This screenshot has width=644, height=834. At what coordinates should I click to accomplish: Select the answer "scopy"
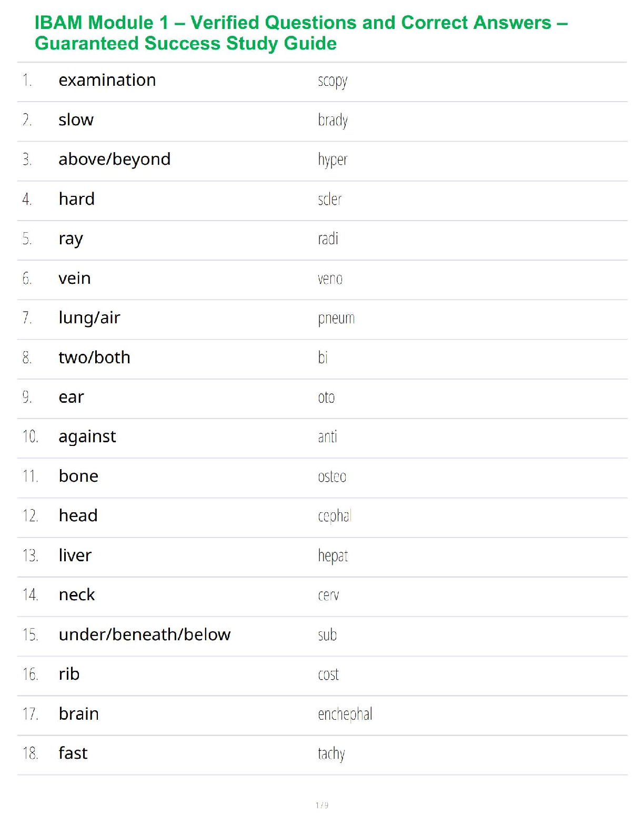point(333,81)
